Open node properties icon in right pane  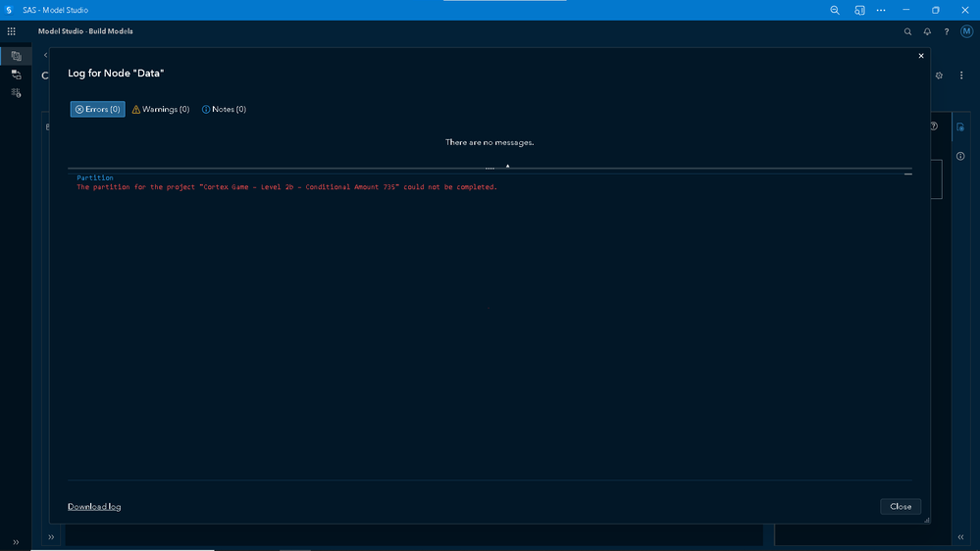pyautogui.click(x=960, y=127)
